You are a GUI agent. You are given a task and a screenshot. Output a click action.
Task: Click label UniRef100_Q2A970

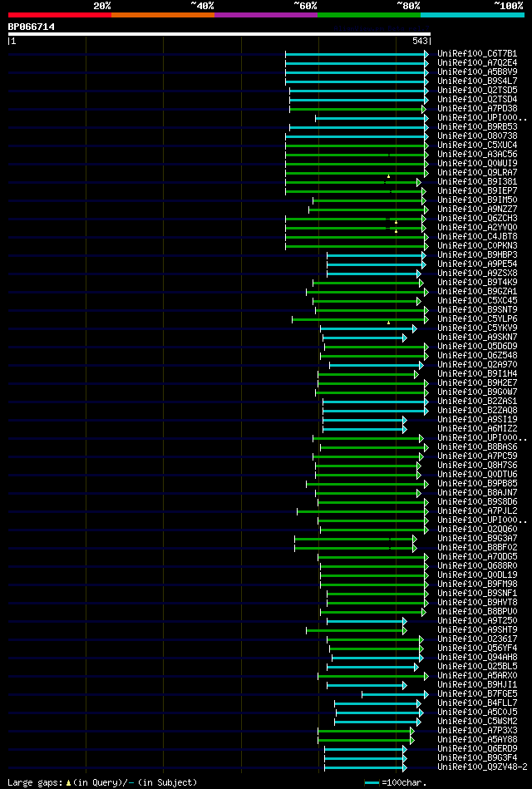click(x=477, y=364)
